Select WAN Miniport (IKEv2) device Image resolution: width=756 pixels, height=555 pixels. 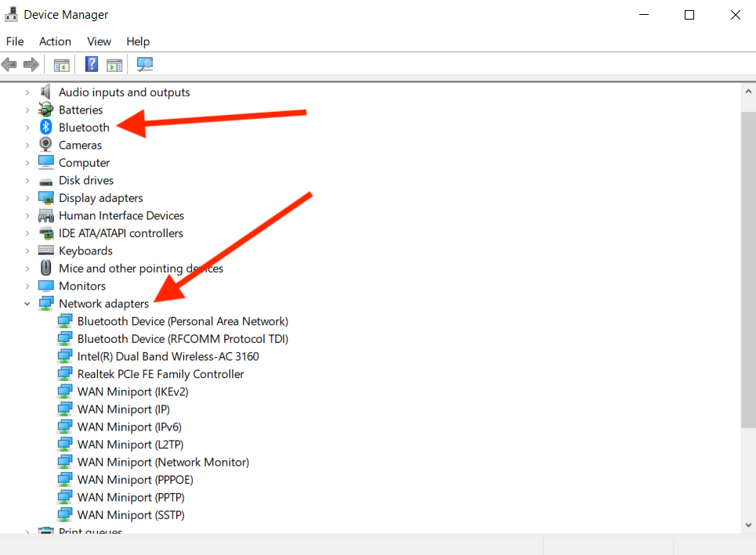pyautogui.click(x=134, y=391)
